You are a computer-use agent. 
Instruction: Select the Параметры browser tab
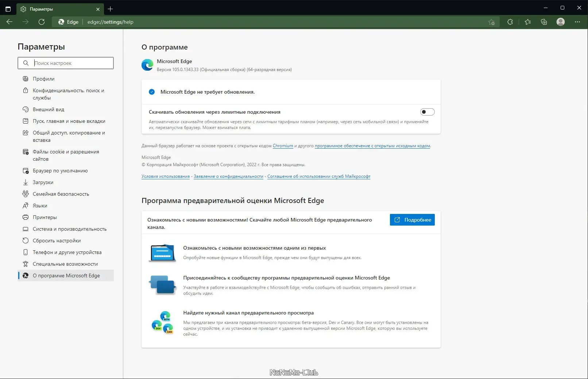(x=60, y=9)
